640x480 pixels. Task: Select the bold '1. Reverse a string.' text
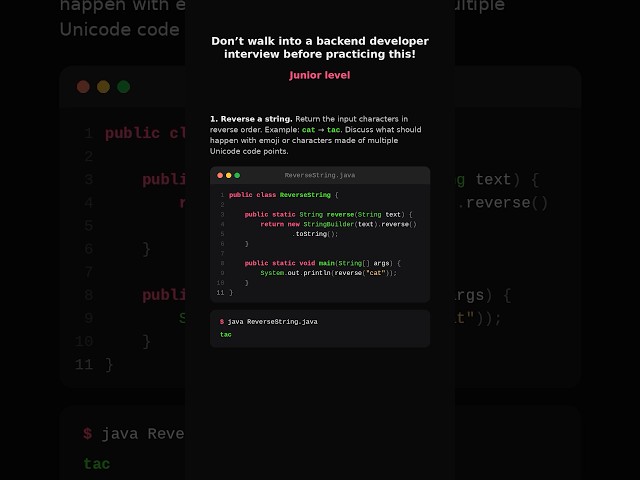point(251,119)
